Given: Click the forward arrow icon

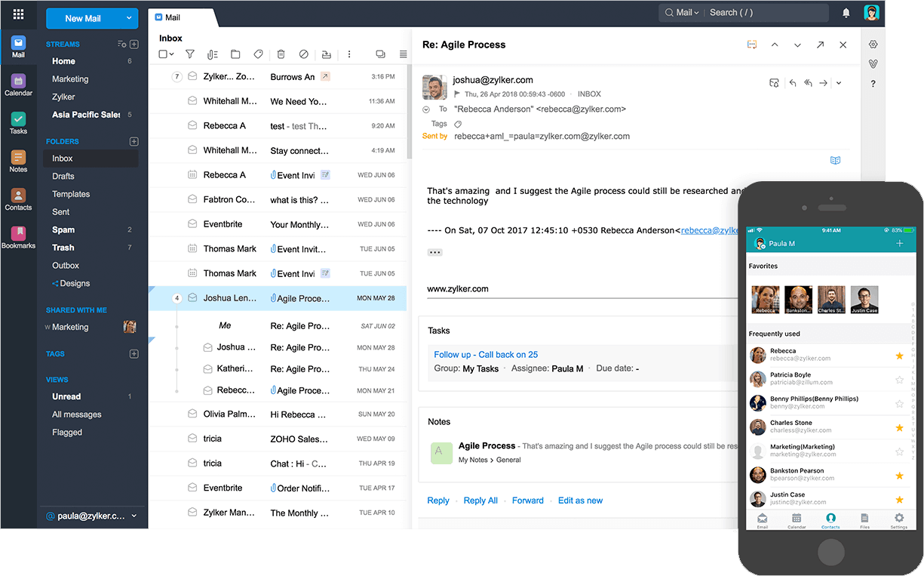Looking at the screenshot, I should tap(824, 83).
